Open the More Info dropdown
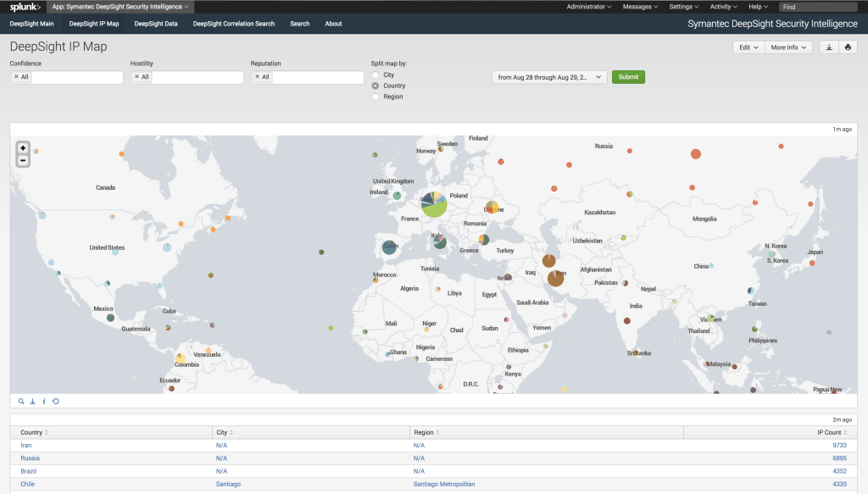 [x=788, y=47]
